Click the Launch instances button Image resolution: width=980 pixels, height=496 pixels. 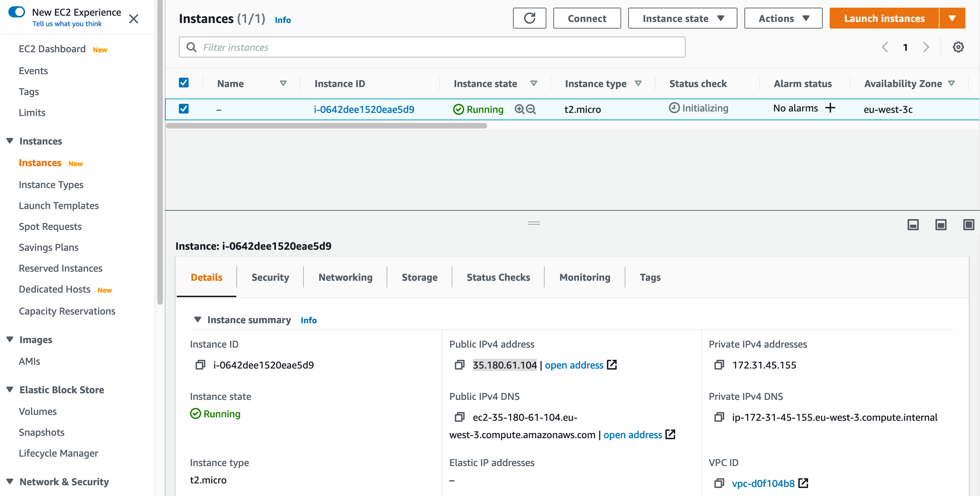click(x=883, y=18)
